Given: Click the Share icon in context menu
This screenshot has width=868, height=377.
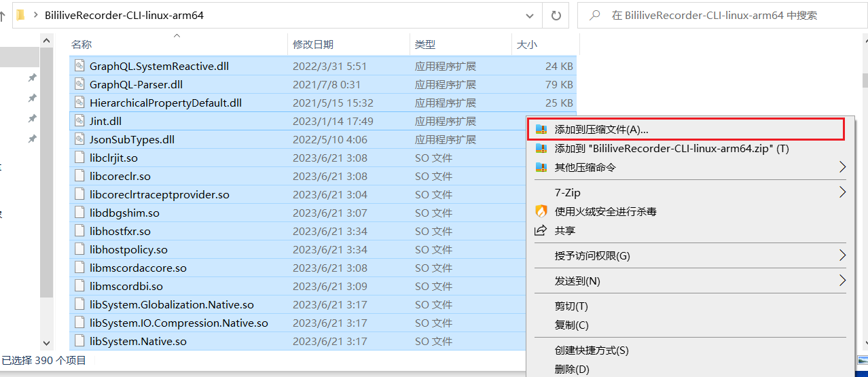Looking at the screenshot, I should coord(541,230).
